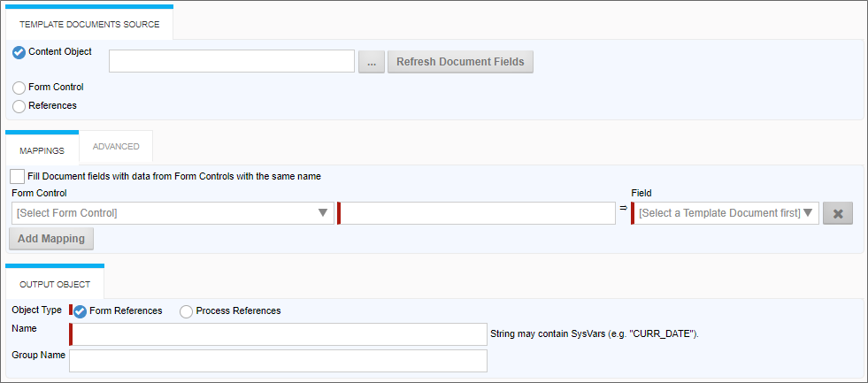
Task: Click into the output Name field
Action: point(279,334)
